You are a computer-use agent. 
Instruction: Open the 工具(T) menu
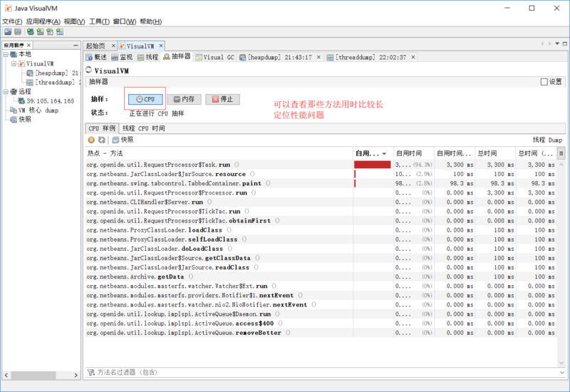[x=99, y=21]
